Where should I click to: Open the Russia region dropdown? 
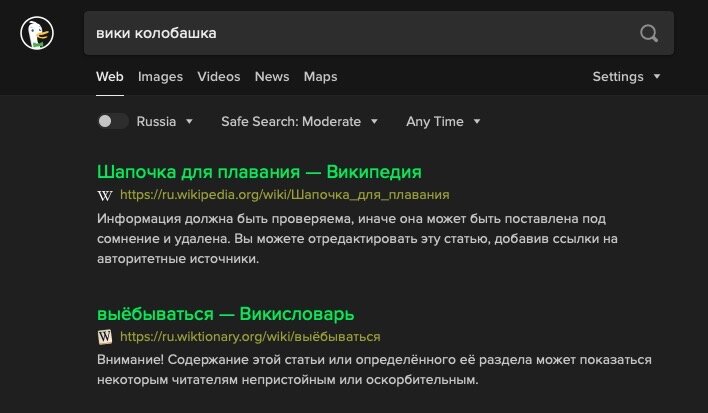[x=165, y=121]
